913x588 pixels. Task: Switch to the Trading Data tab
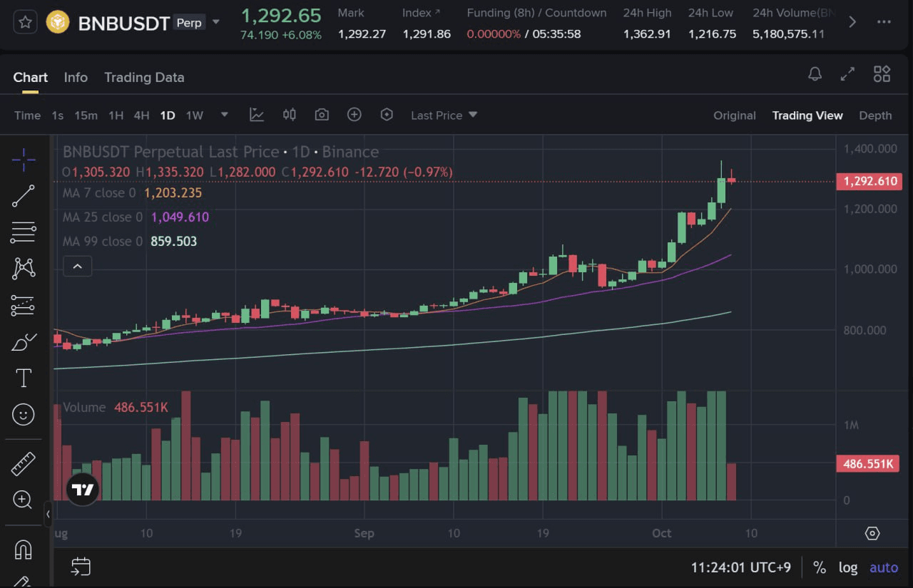point(144,78)
